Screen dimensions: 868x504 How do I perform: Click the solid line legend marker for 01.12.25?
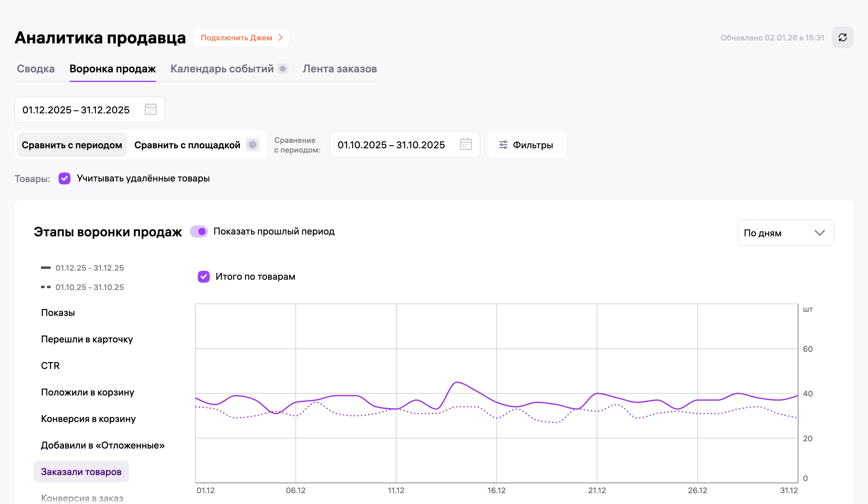tap(46, 268)
